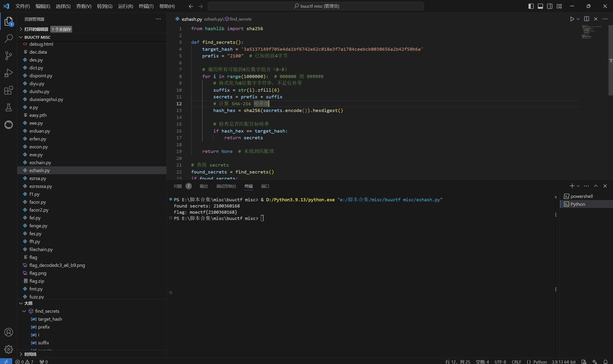Click the ports forwarded indicator in status bar
The width and height of the screenshot is (613, 364).
coord(44,362)
